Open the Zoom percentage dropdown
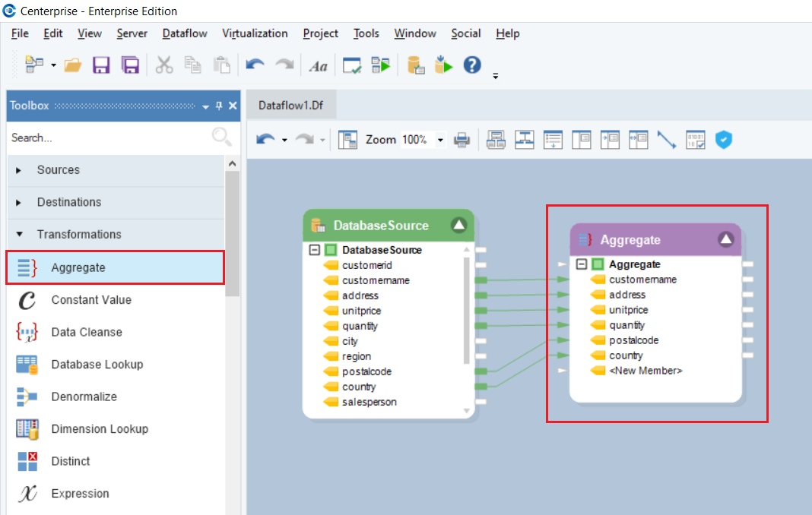 pyautogui.click(x=439, y=140)
